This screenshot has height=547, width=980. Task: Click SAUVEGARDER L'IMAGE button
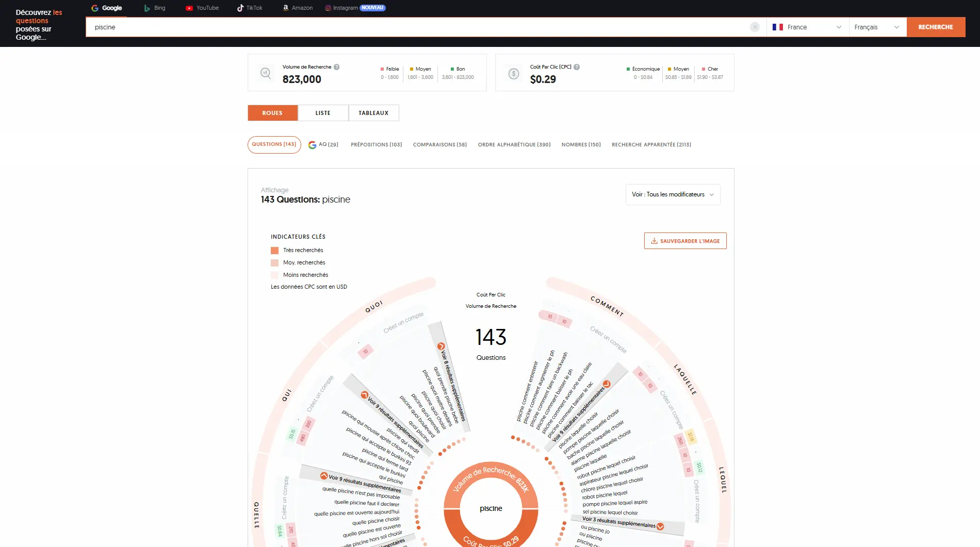pyautogui.click(x=685, y=241)
